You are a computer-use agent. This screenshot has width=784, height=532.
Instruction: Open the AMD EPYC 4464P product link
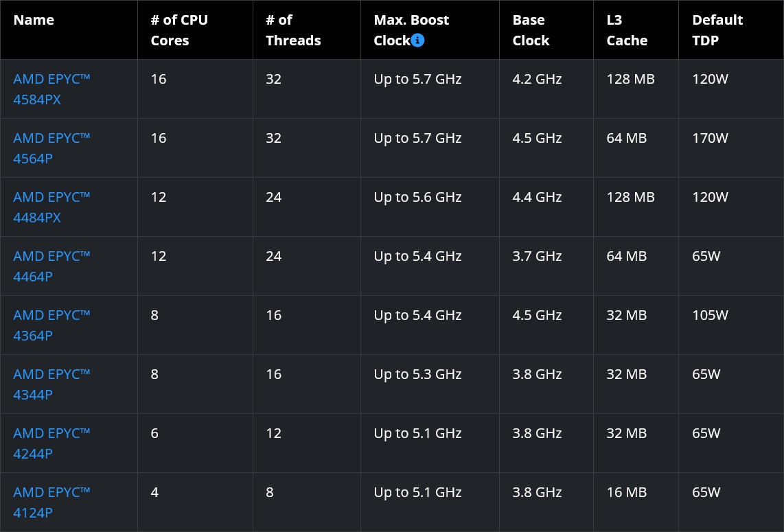51,266
